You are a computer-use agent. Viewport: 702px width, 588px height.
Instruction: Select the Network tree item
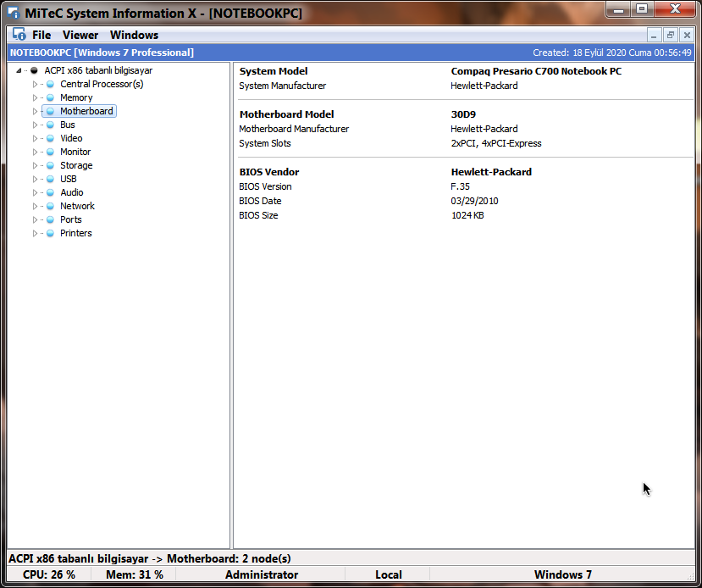[77, 206]
